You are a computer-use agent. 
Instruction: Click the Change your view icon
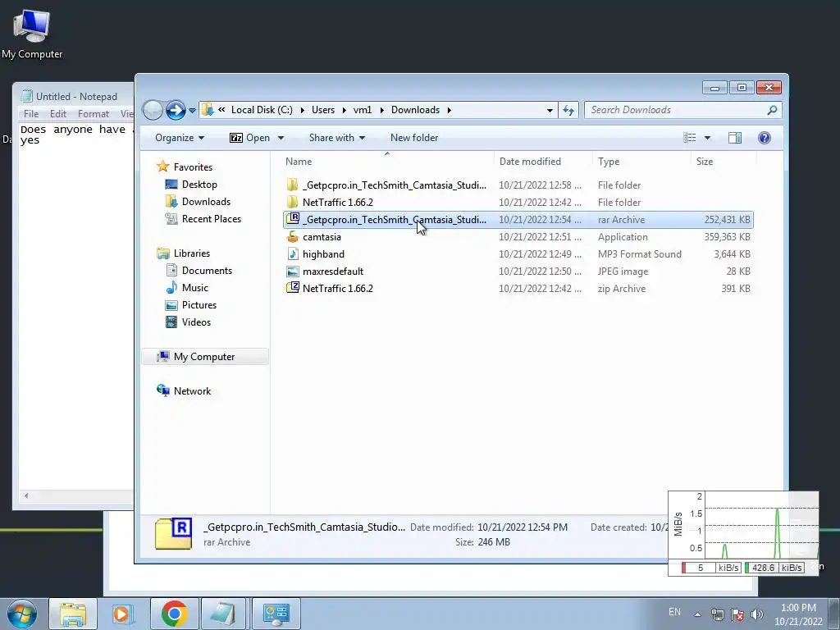pyautogui.click(x=689, y=138)
